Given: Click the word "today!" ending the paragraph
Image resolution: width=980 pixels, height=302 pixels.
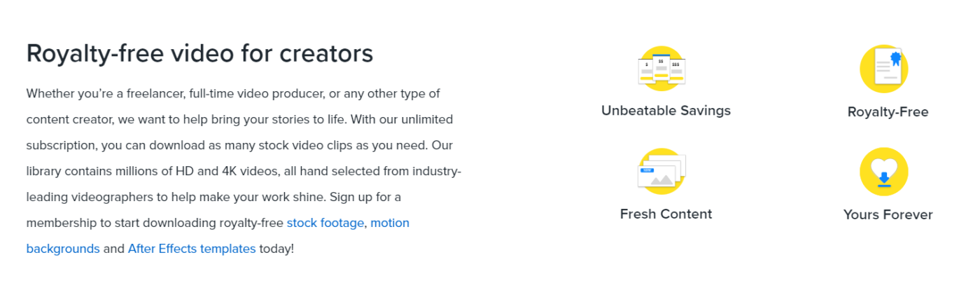Looking at the screenshot, I should pos(276,249).
